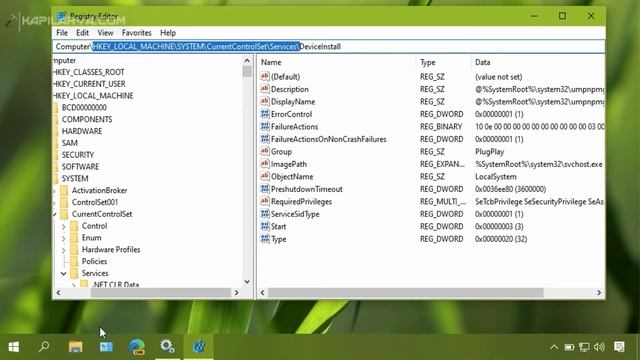This screenshot has height=360, width=640.
Task: Click the ServiceSidType DWORD icon
Action: [x=264, y=214]
